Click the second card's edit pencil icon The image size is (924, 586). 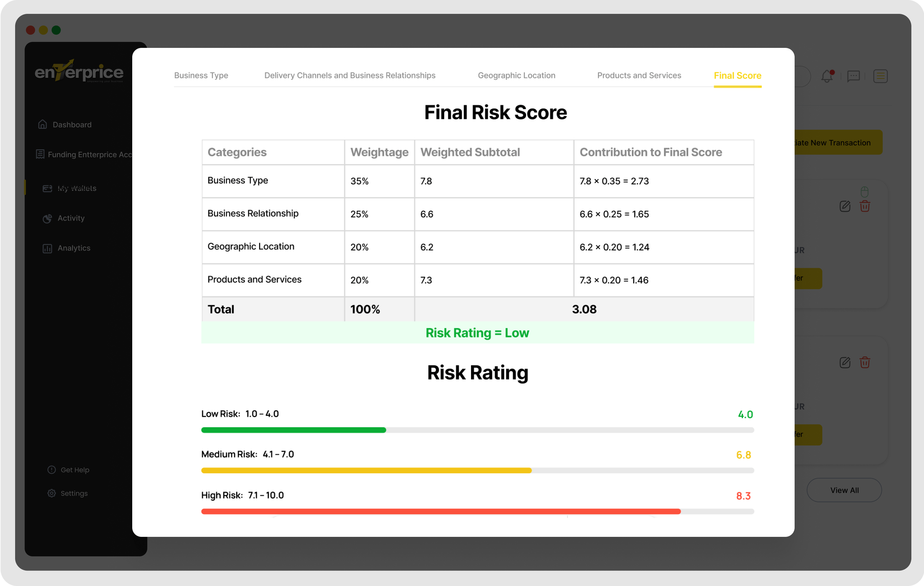click(845, 363)
